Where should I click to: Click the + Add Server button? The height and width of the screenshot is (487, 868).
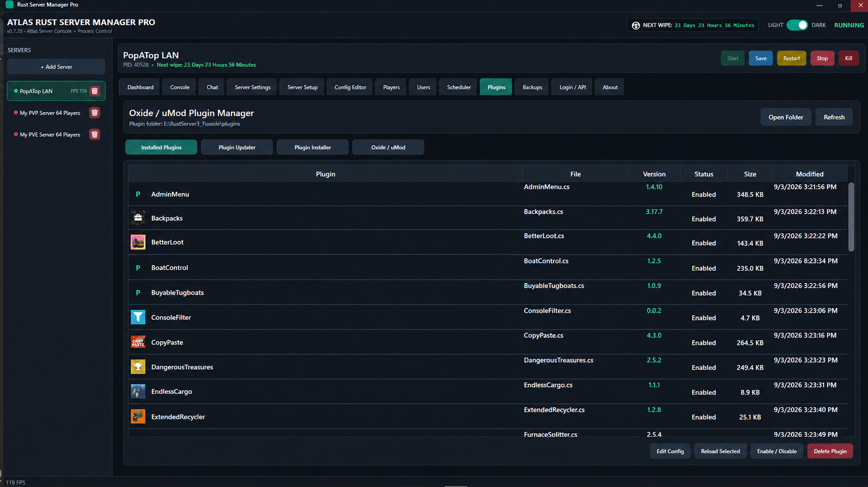(x=56, y=67)
